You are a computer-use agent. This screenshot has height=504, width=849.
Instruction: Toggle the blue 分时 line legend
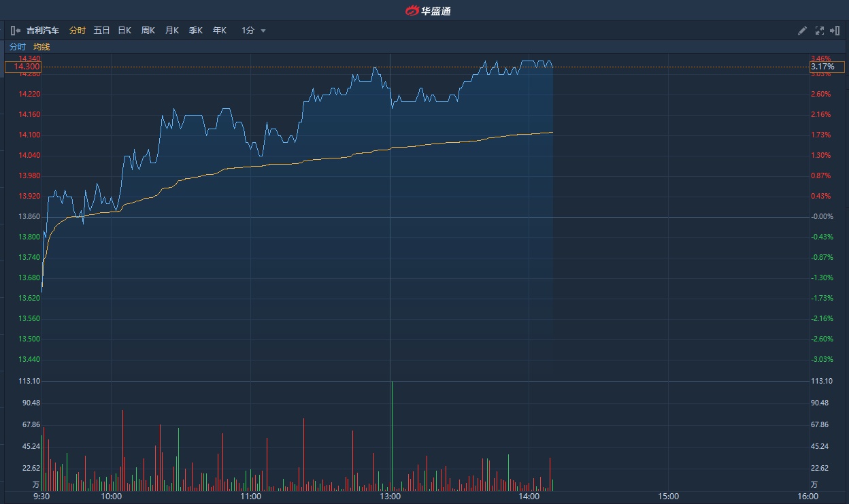(x=17, y=47)
